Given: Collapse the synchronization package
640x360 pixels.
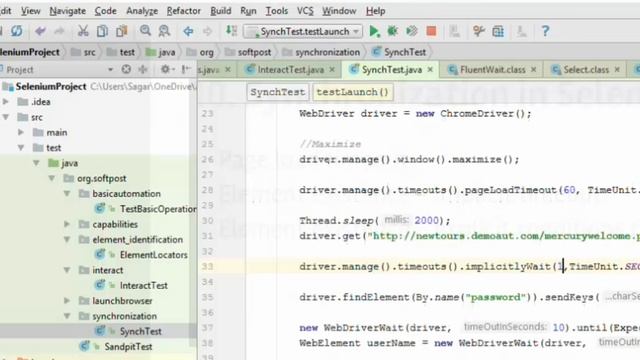Looking at the screenshot, I should [67, 316].
